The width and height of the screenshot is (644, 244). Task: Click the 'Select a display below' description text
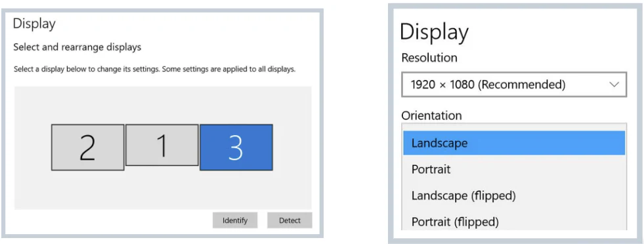154,69
